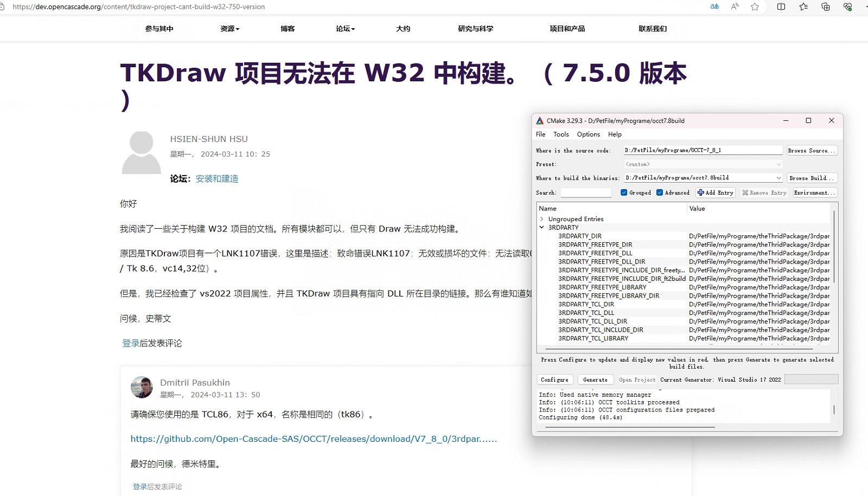Viewport: 868px width, 496px height.
Task: Select the 3RDPARTY_TCL_INCLUDE_DIR entry
Action: click(601, 330)
